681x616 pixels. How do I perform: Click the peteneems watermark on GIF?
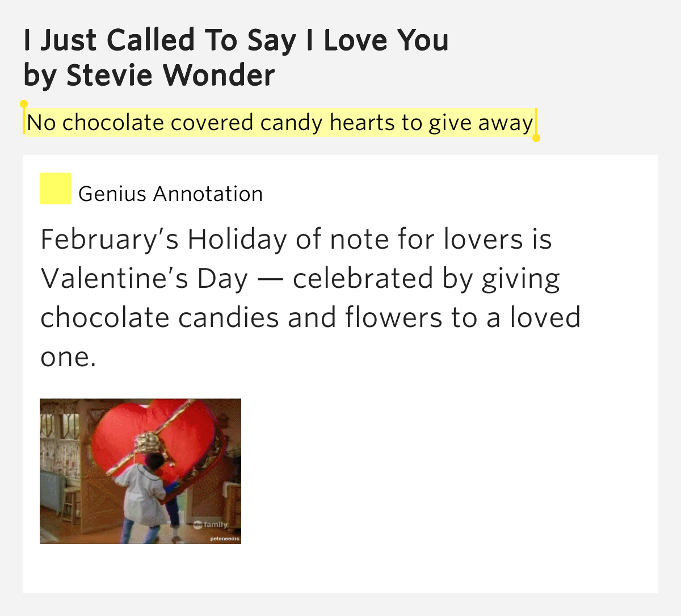(x=225, y=538)
